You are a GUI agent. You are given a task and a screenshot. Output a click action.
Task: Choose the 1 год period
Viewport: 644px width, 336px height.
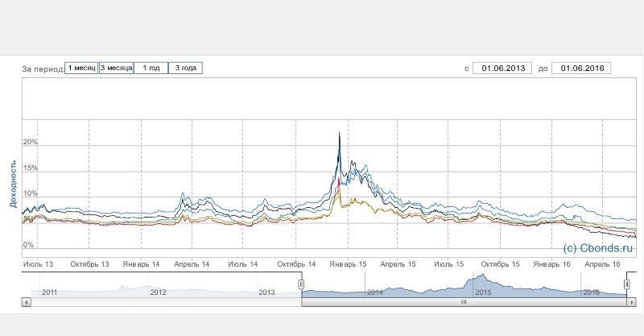coord(151,68)
